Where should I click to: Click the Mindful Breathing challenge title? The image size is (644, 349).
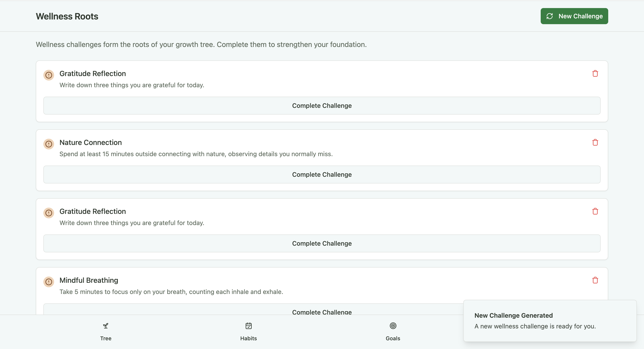89,280
